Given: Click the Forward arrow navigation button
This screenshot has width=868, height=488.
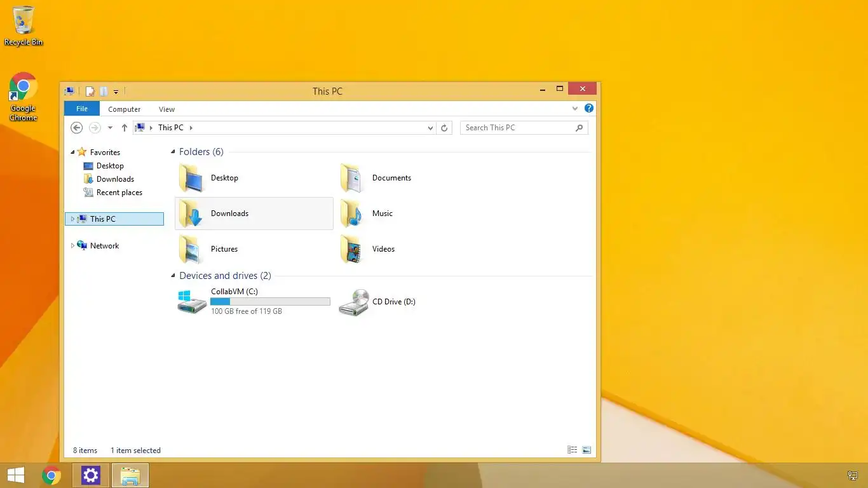Looking at the screenshot, I should pos(95,128).
